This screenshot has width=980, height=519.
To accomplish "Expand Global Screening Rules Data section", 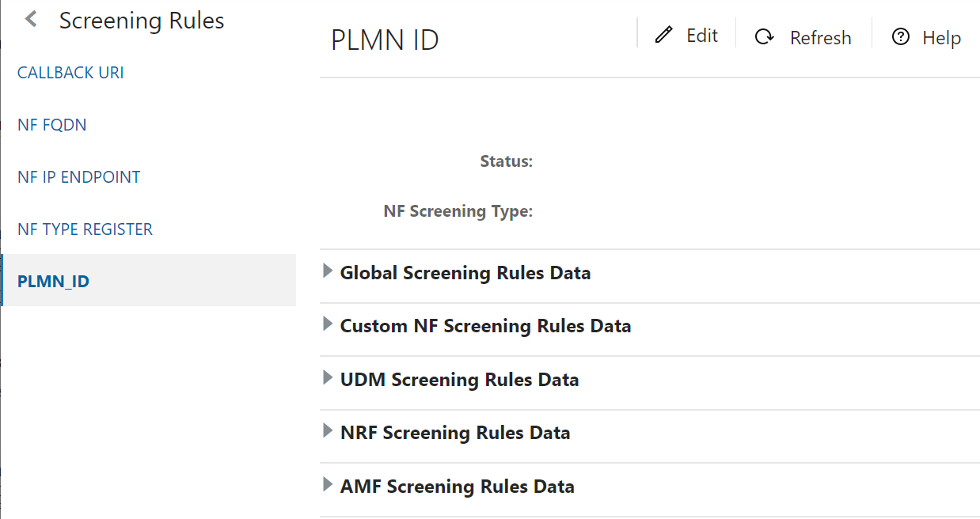I will 327,270.
